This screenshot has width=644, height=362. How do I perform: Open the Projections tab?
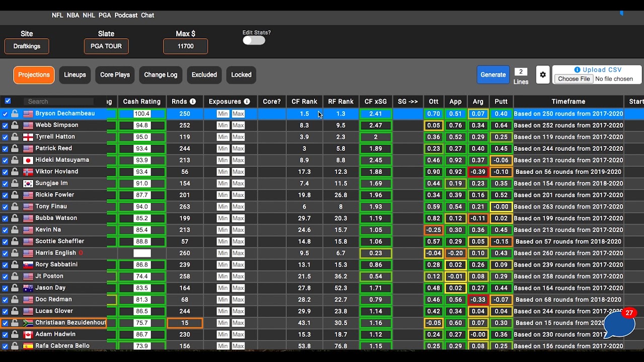(x=34, y=75)
